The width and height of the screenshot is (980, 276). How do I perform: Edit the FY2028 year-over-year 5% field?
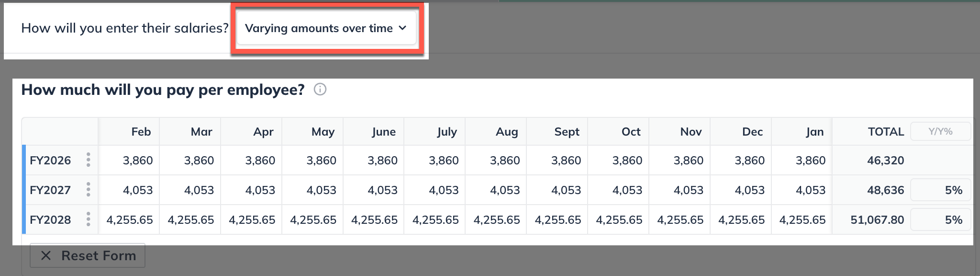click(x=940, y=219)
